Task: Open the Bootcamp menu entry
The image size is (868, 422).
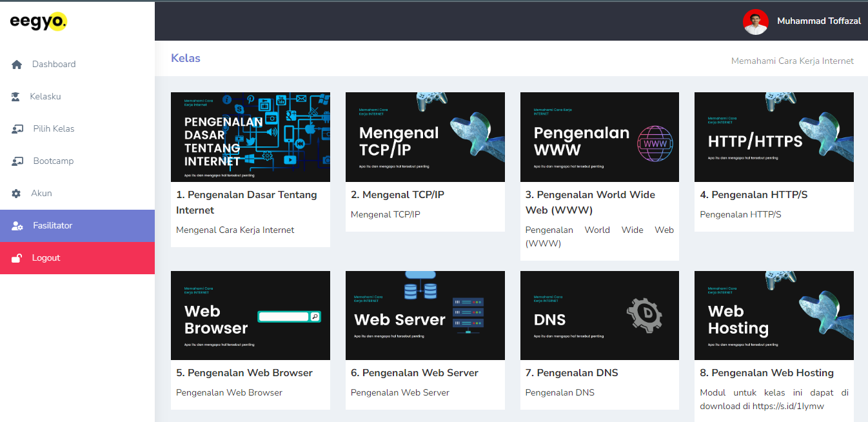Action: (x=54, y=161)
